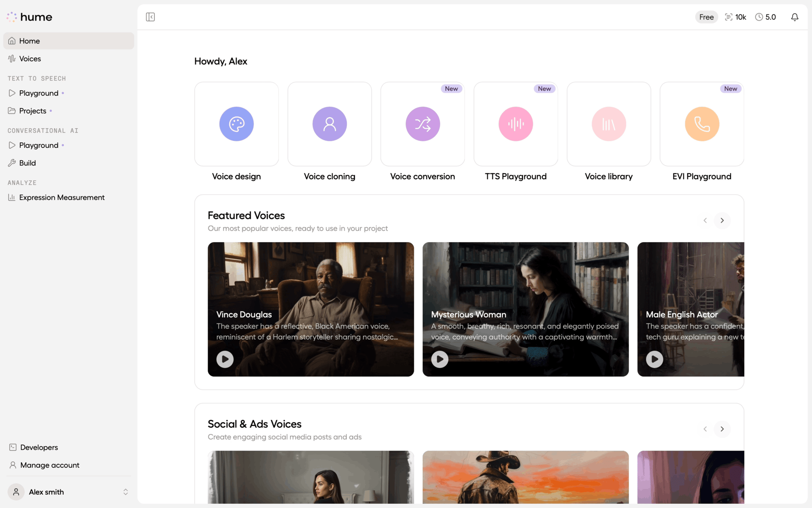Screen dimensions: 812x508
Task: Open Voice cloning person icon
Action: click(329, 124)
